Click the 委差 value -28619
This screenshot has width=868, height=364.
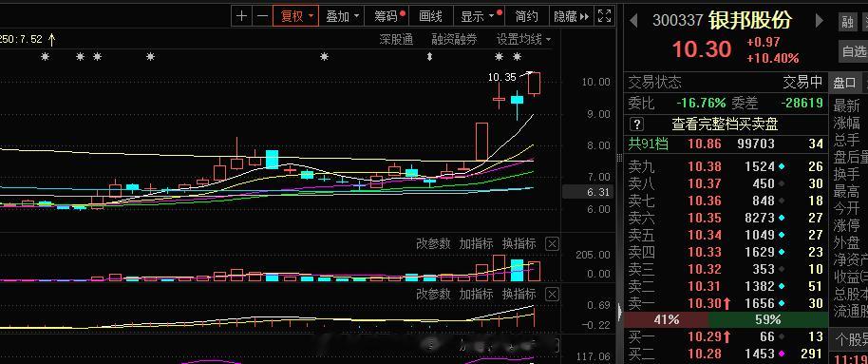coord(802,103)
